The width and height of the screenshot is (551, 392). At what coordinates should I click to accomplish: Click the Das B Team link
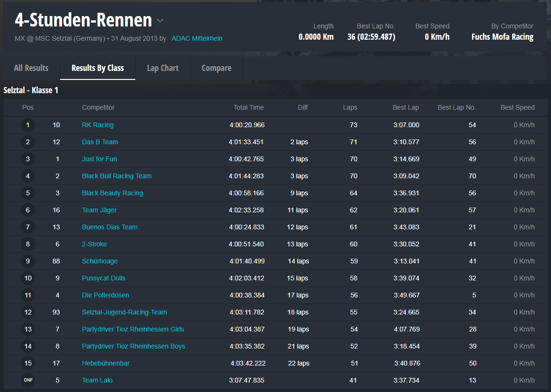pyautogui.click(x=100, y=142)
